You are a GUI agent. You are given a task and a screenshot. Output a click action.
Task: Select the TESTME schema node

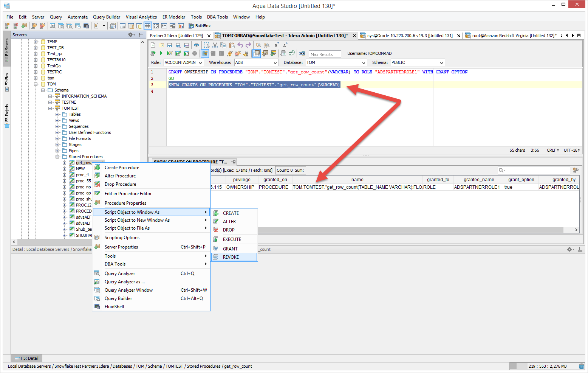pyautogui.click(x=69, y=102)
